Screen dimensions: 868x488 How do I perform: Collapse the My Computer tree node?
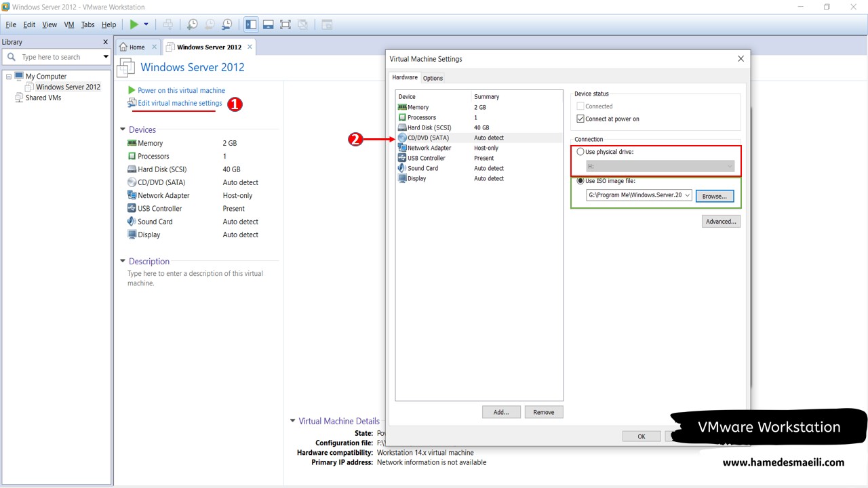point(9,77)
